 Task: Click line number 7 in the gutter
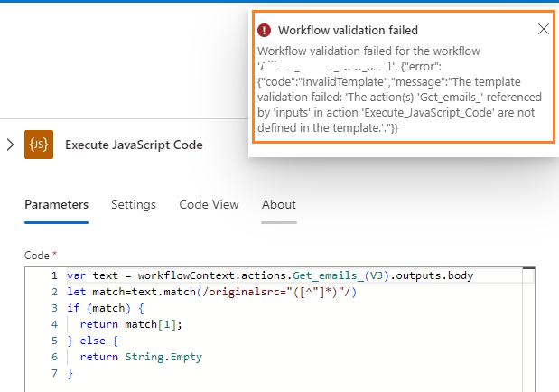click(x=54, y=373)
